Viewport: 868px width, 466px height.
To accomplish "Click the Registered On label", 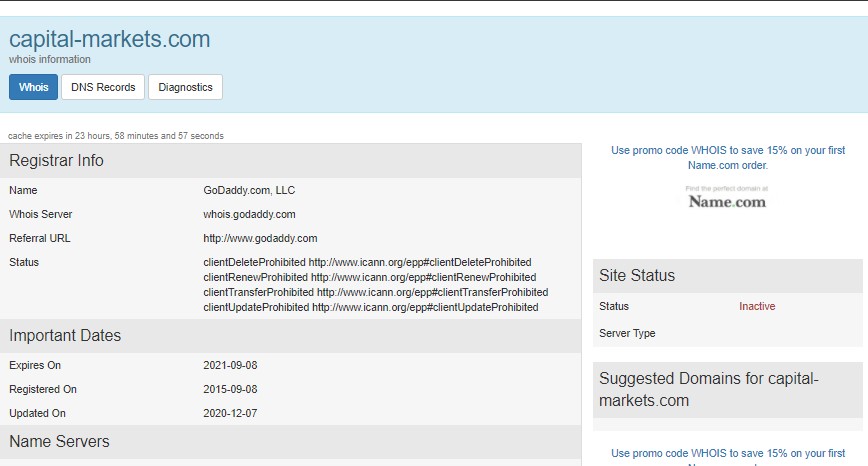I will (43, 389).
